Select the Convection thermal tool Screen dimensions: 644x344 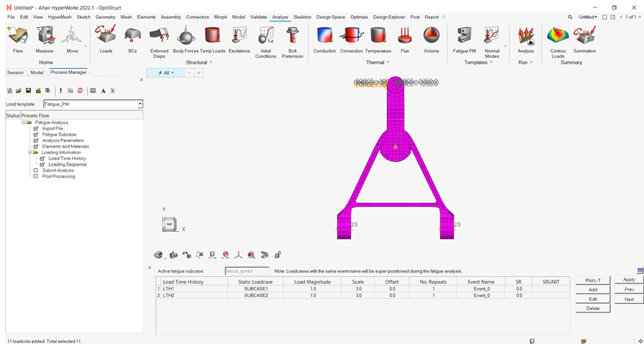pos(351,35)
